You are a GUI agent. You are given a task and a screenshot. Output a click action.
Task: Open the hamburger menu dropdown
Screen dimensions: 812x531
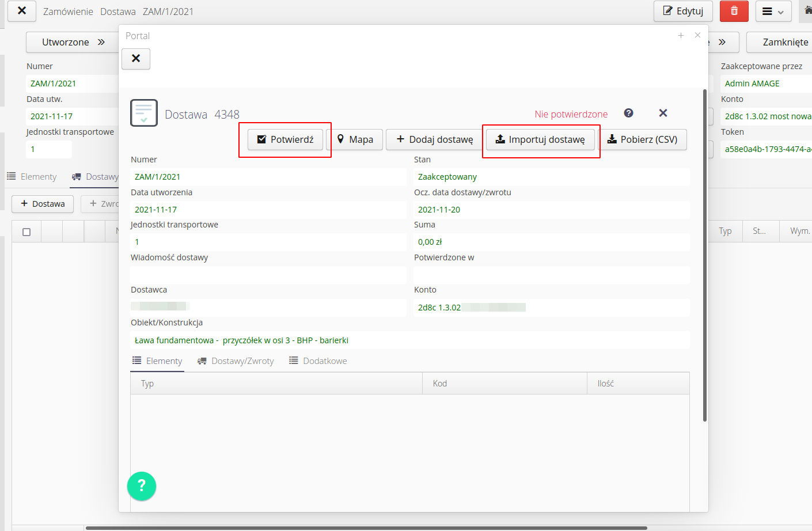point(773,11)
